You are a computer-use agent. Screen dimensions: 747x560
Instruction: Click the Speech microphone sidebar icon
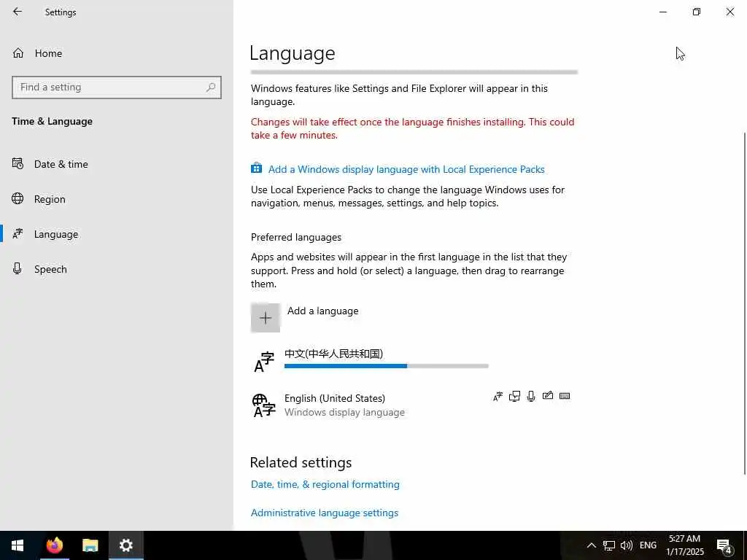[18, 268]
